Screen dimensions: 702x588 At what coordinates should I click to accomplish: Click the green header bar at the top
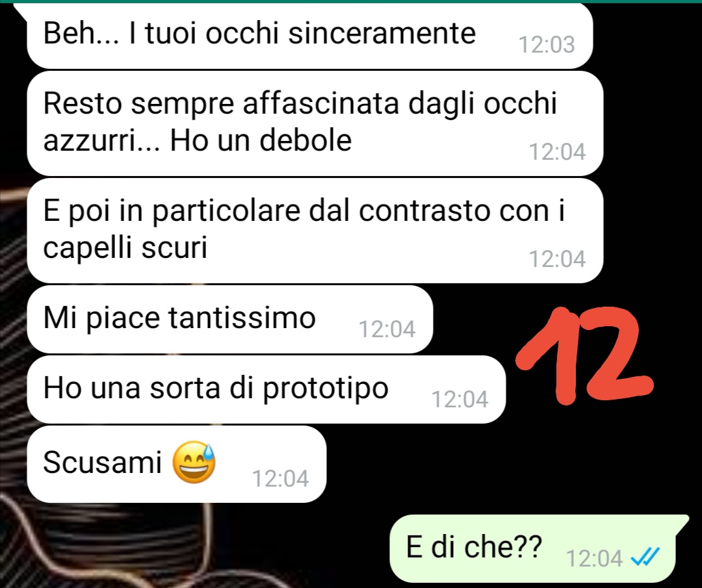tap(351, 1)
